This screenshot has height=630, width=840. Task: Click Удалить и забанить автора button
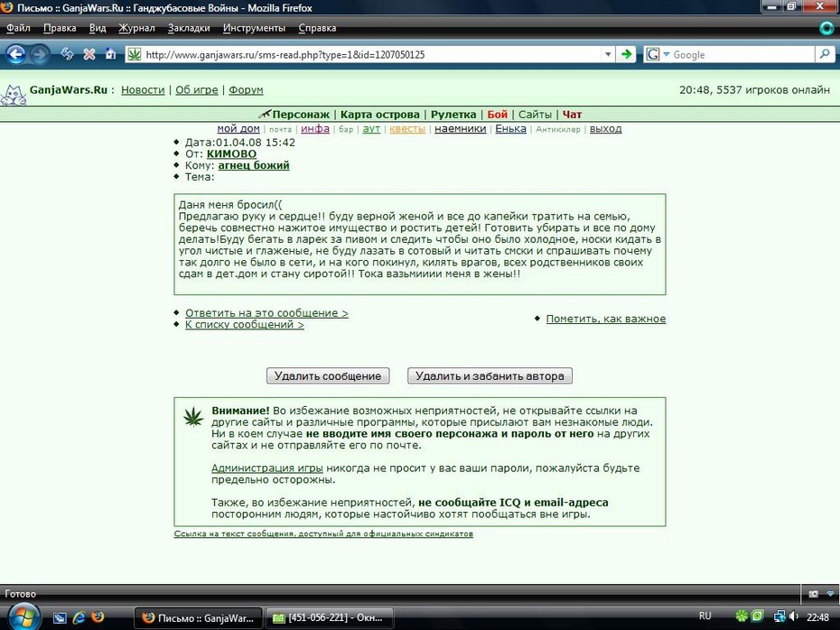click(x=490, y=375)
